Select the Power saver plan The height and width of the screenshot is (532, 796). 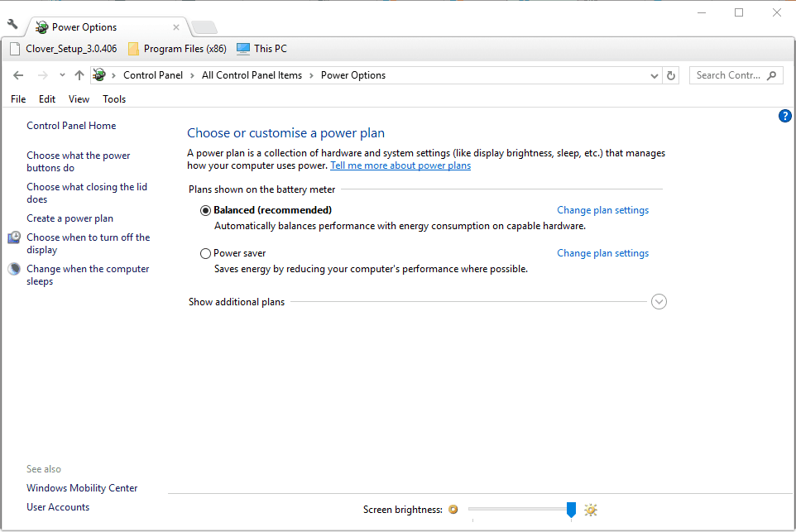pos(206,253)
